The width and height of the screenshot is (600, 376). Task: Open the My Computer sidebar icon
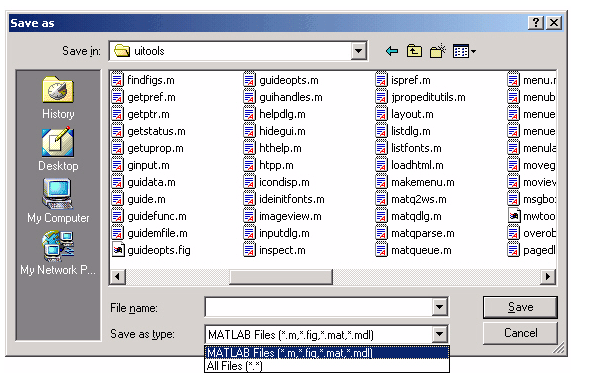[x=58, y=194]
